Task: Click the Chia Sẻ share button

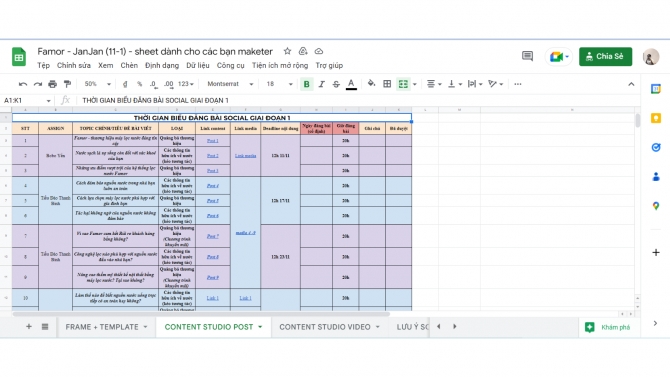Action: click(x=605, y=56)
